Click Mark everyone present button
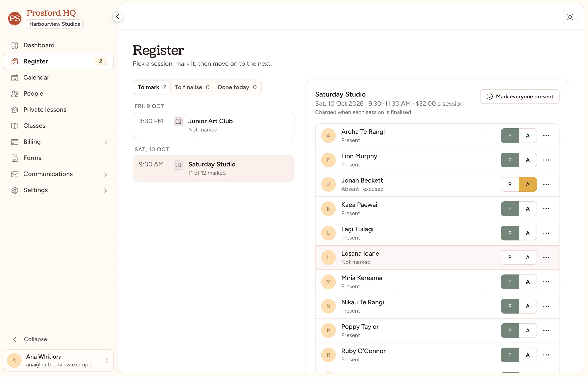The height and width of the screenshot is (377, 588). click(x=520, y=97)
